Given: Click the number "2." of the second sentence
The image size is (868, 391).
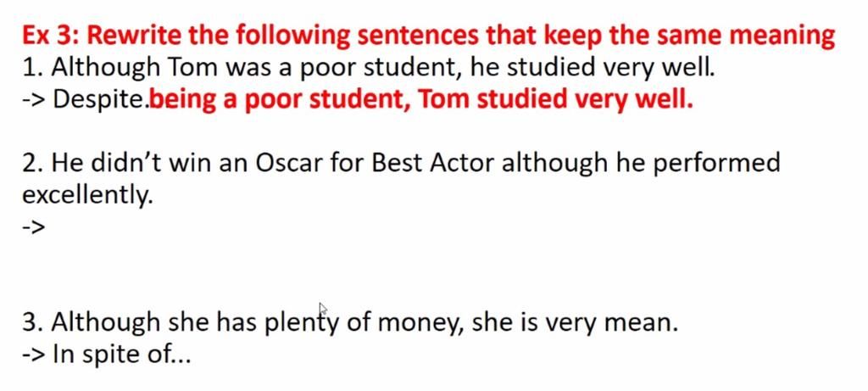Looking at the screenshot, I should coord(34,164).
